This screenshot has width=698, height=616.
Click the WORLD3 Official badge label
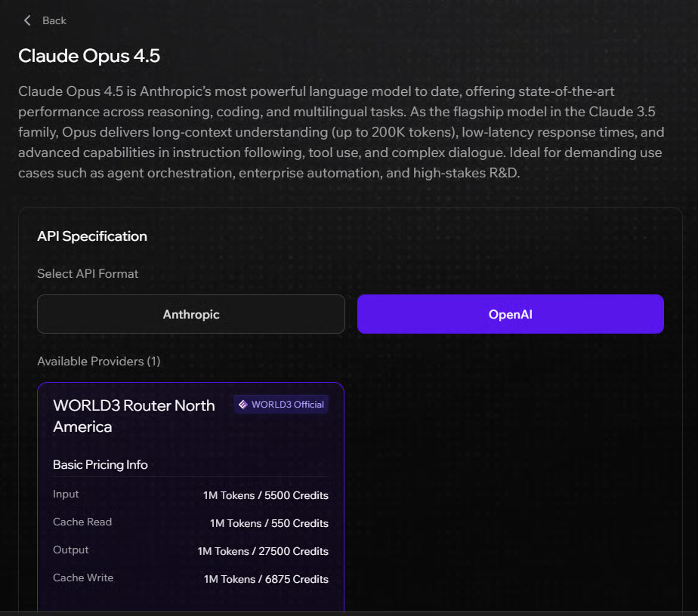[287, 405]
